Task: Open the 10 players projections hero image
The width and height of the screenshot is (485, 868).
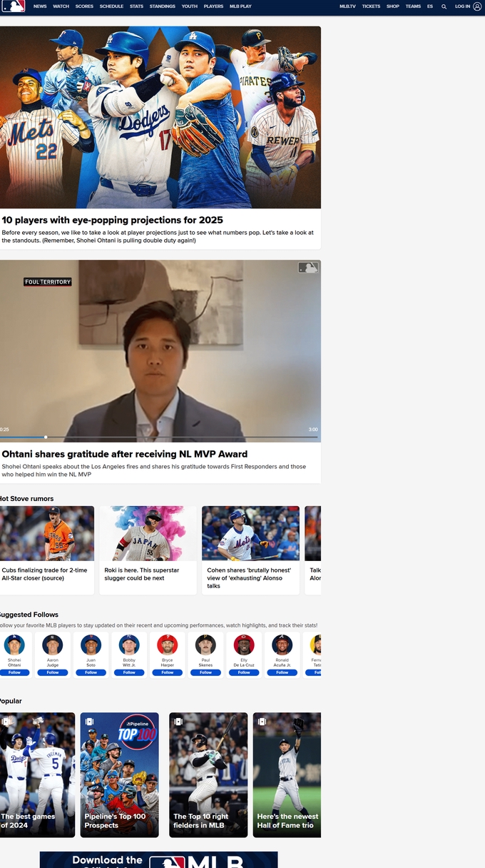Action: point(160,117)
